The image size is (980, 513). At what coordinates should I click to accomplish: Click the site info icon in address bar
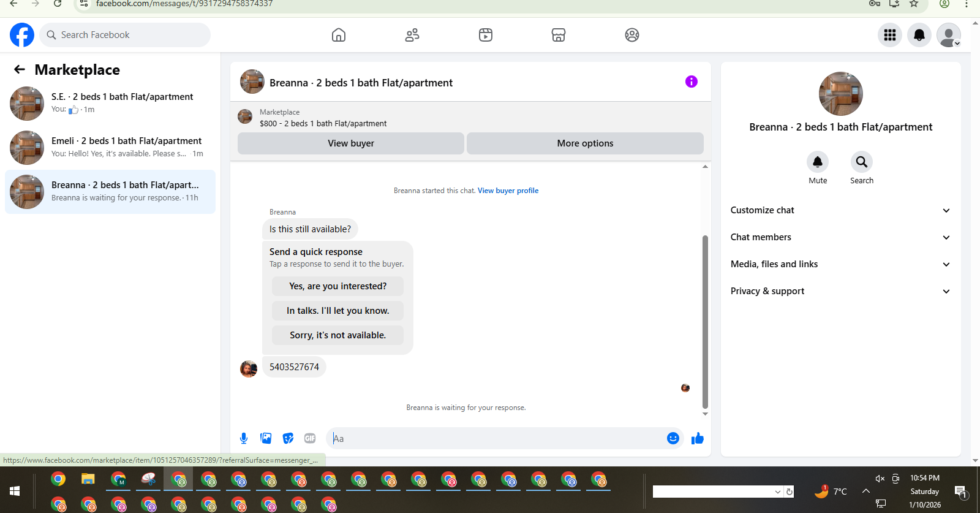coord(84,4)
